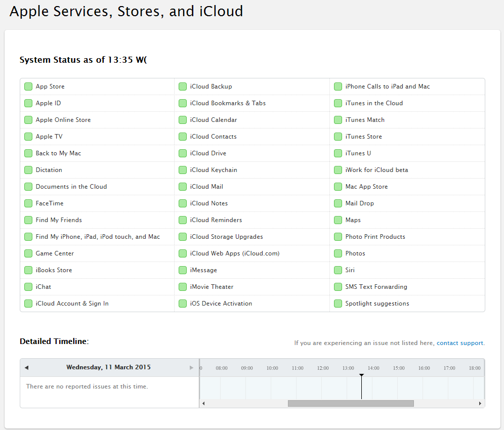Select iCloud Bookmarks & Tabs entry
The image size is (504, 430).
tap(252, 103)
